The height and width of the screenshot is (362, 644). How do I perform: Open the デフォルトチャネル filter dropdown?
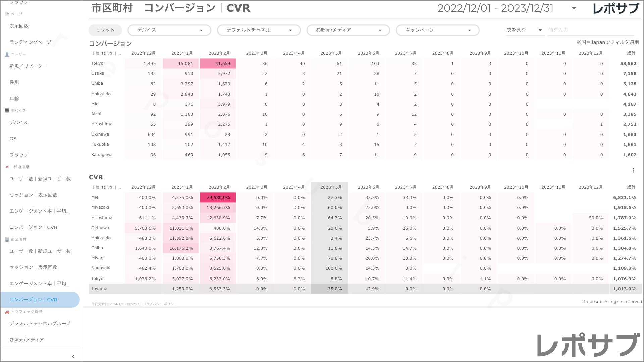(259, 30)
